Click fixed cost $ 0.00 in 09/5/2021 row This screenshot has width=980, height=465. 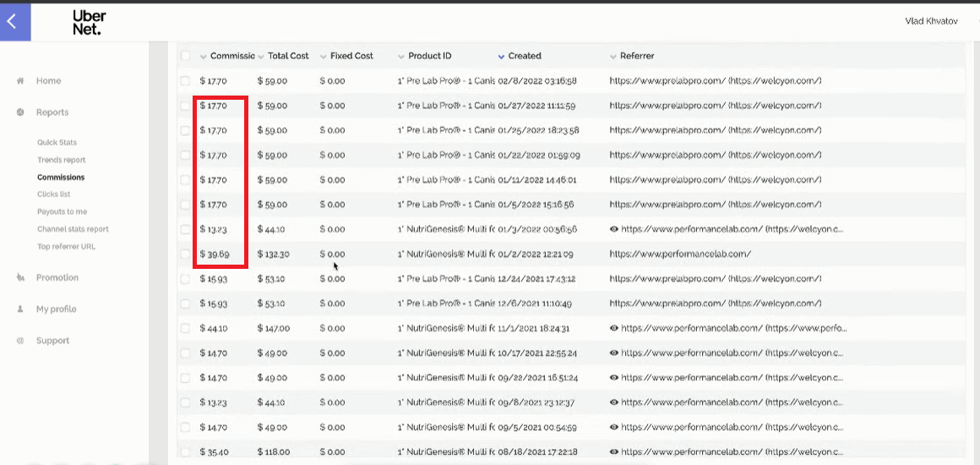pos(332,427)
